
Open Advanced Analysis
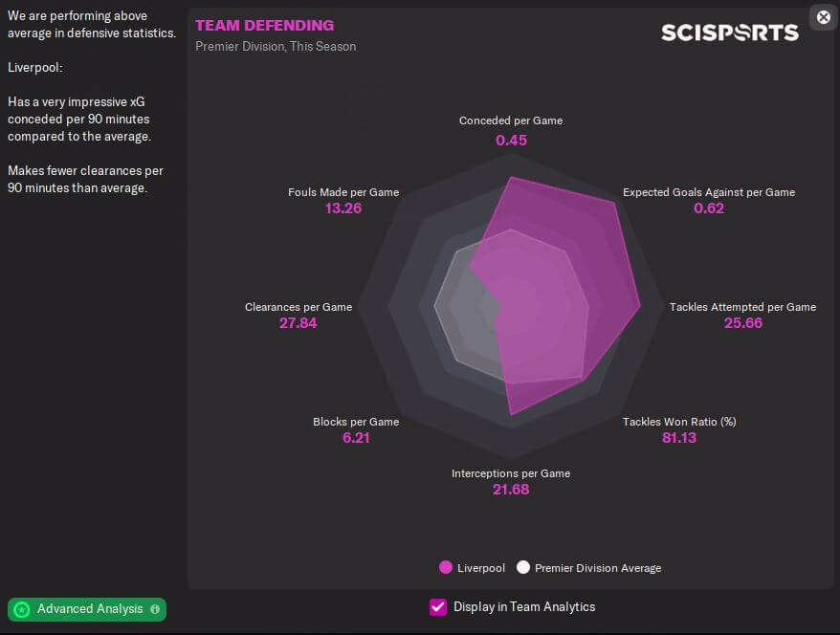coord(87,609)
